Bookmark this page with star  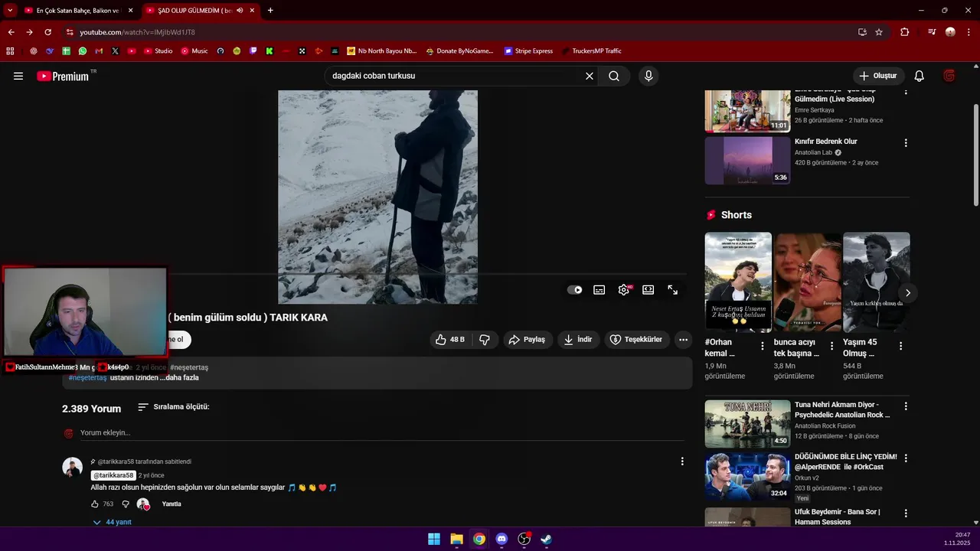pos(879,32)
